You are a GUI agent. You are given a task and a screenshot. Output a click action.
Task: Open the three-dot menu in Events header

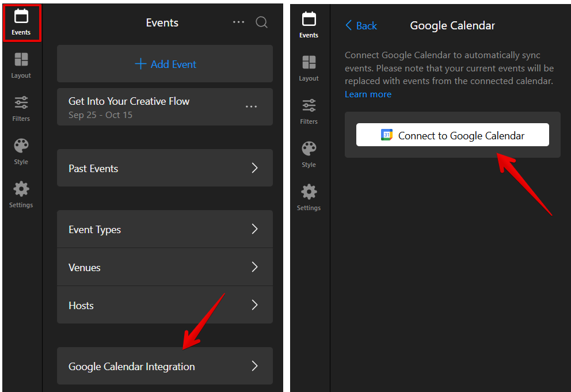pyautogui.click(x=238, y=22)
